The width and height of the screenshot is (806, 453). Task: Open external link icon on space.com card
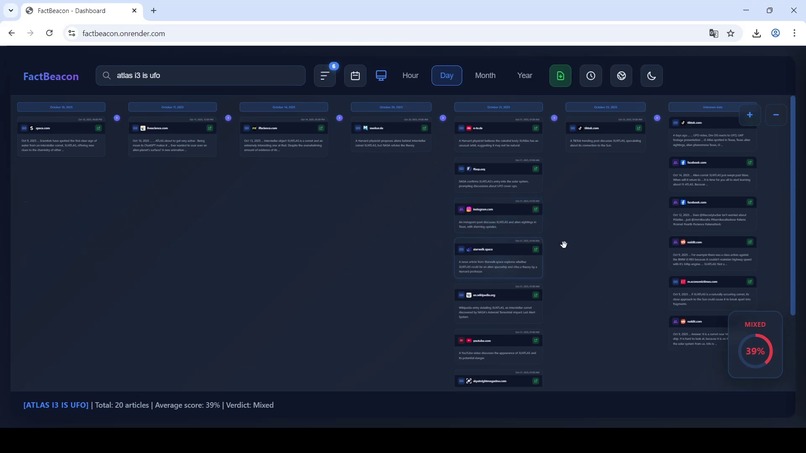tap(98, 128)
